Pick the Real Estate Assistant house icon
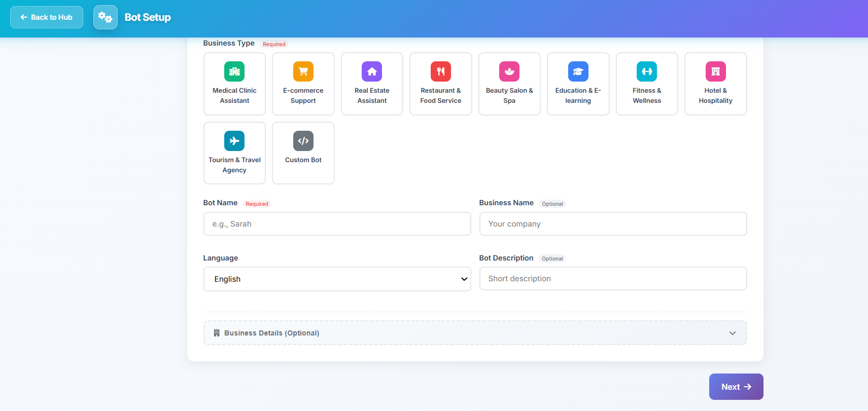Image resolution: width=868 pixels, height=411 pixels. 372,71
